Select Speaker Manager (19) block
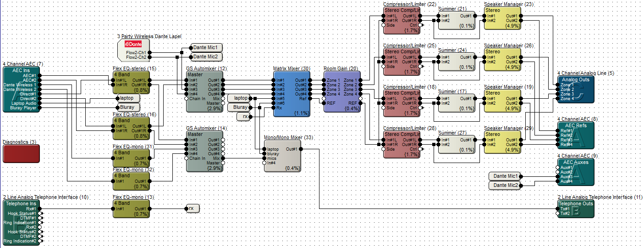The image size is (644, 248). click(x=502, y=101)
